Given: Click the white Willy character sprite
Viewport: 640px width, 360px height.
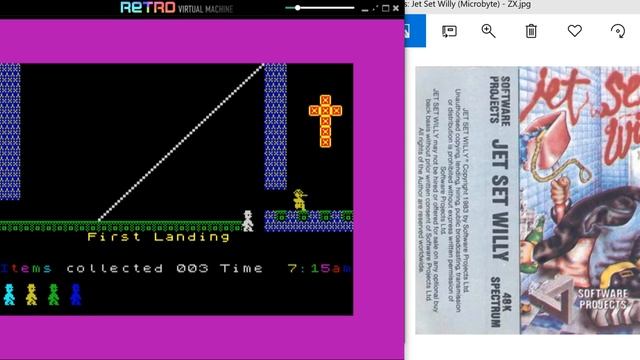Looking at the screenshot, I should point(248,221).
